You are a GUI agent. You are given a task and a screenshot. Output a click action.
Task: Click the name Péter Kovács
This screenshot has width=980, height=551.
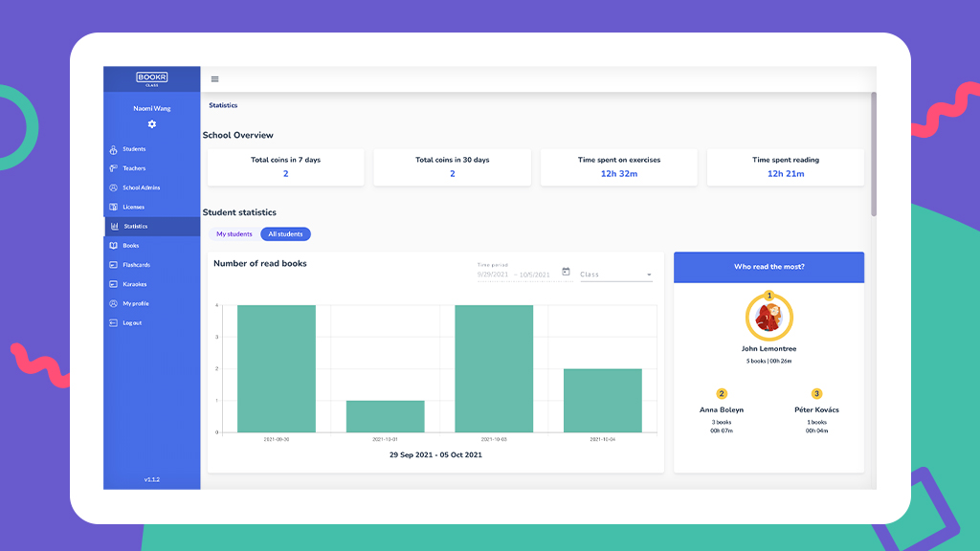click(817, 410)
